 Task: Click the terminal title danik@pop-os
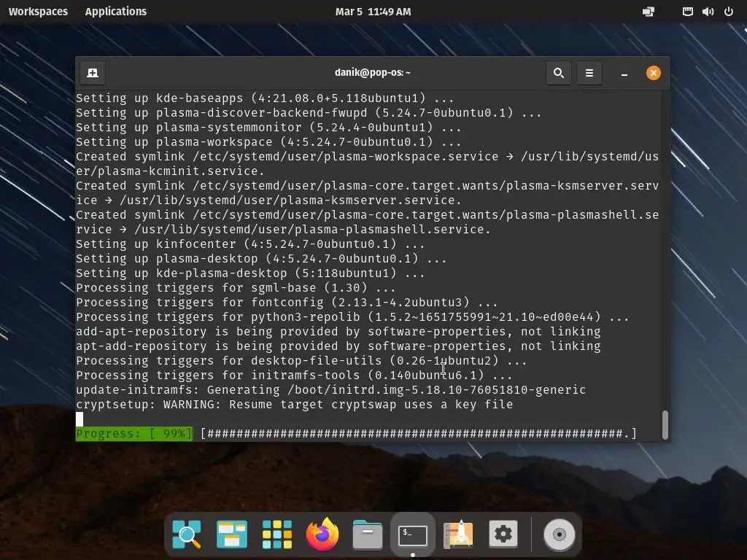point(373,73)
